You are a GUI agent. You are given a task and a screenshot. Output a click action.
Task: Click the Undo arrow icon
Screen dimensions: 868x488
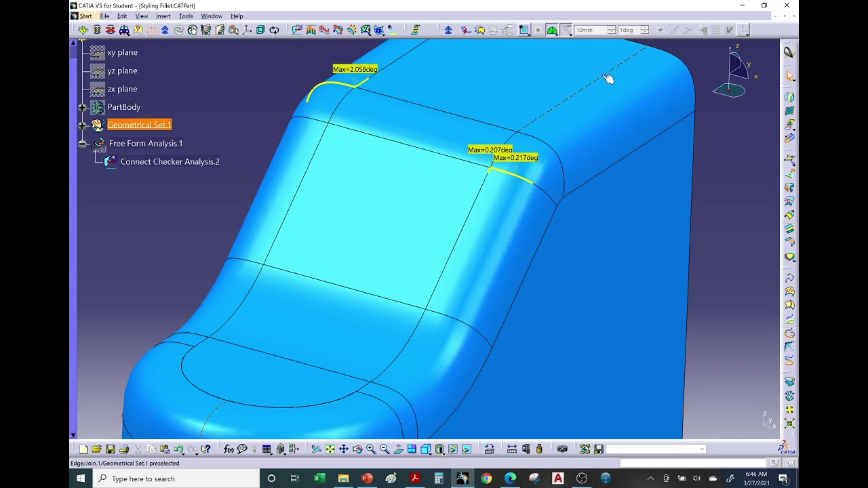pyautogui.click(x=178, y=449)
